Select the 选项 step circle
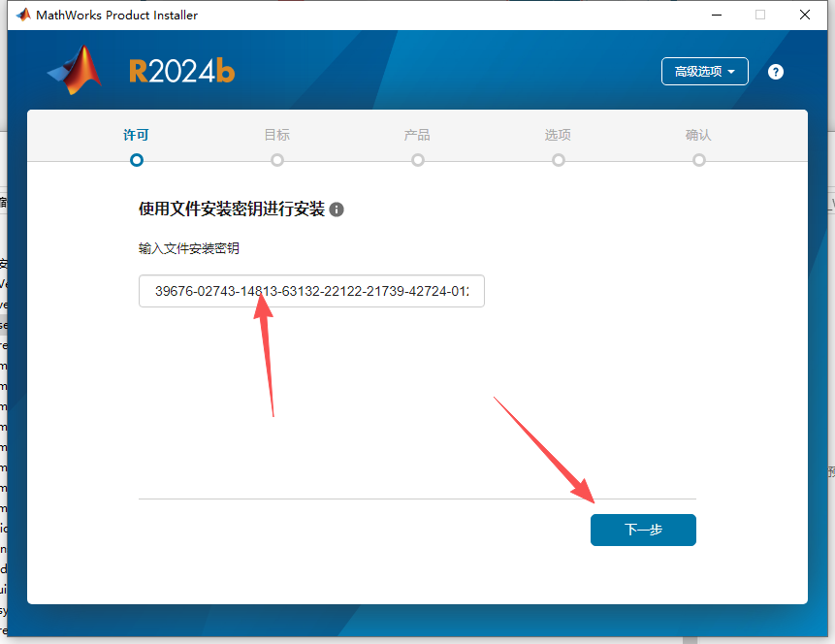Screen dimensions: 835x644 (x=558, y=160)
